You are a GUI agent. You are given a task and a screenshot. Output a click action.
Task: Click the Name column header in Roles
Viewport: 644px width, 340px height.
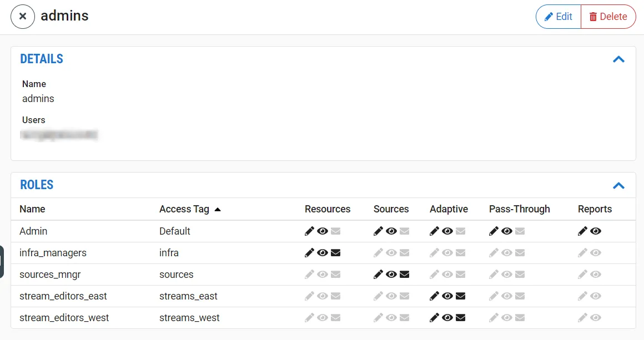pos(32,209)
